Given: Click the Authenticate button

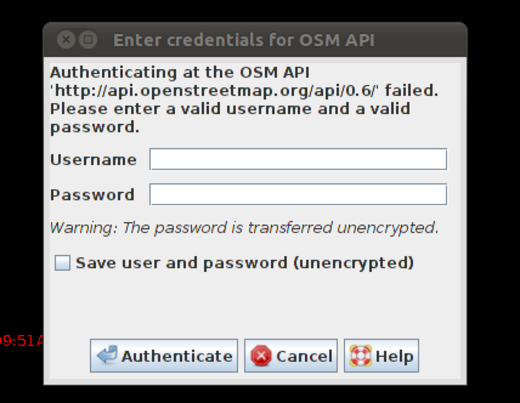Looking at the screenshot, I should tap(164, 356).
